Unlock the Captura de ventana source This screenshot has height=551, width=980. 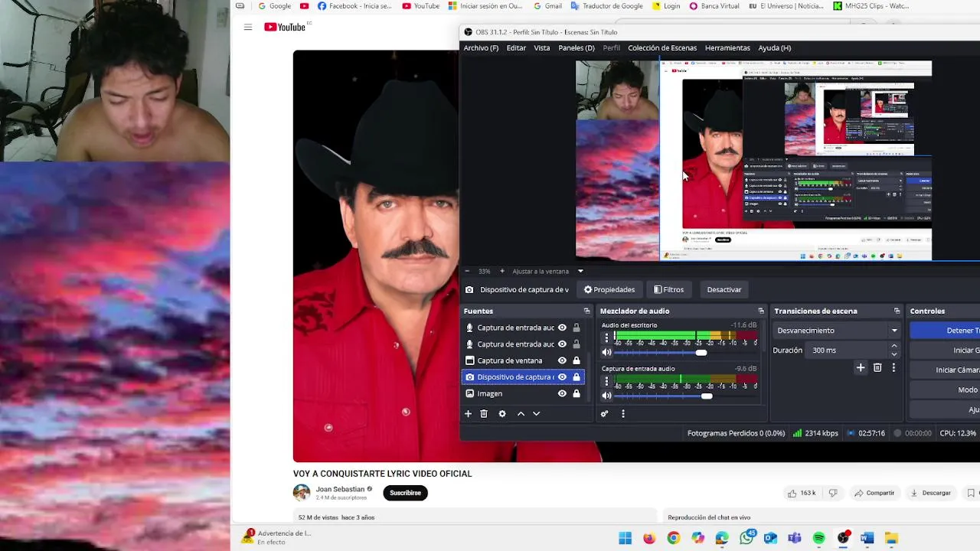(x=577, y=360)
